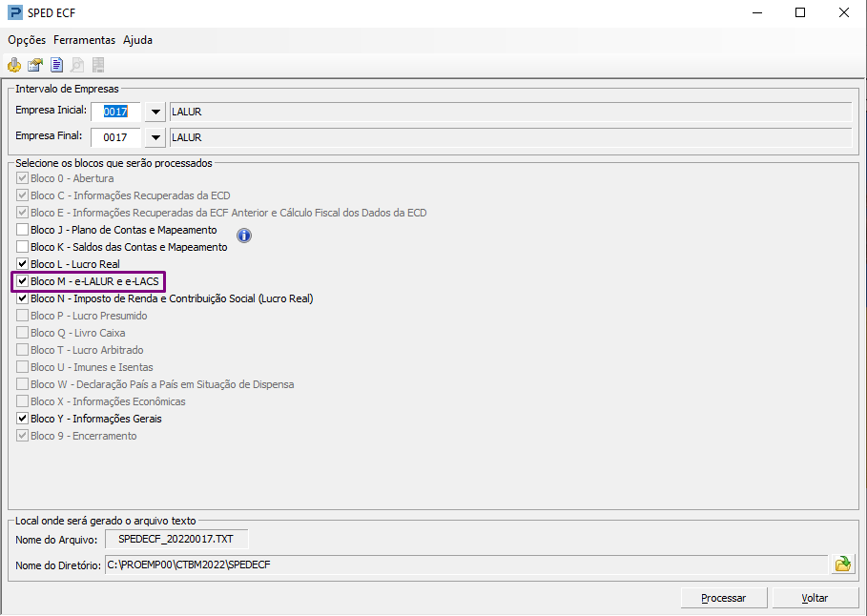Uncheck Bloco M - e-LALUR e e-LACS
Screen dimensions: 867x616
tap(22, 281)
